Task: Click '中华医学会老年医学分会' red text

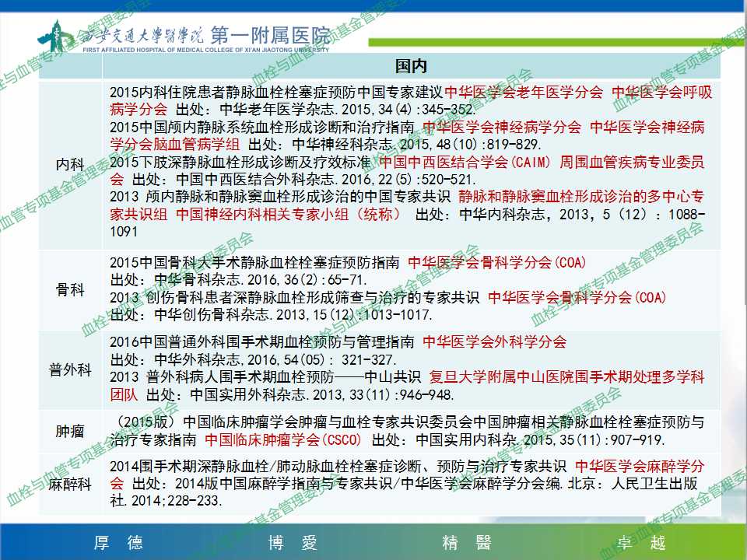Action: 524,92
